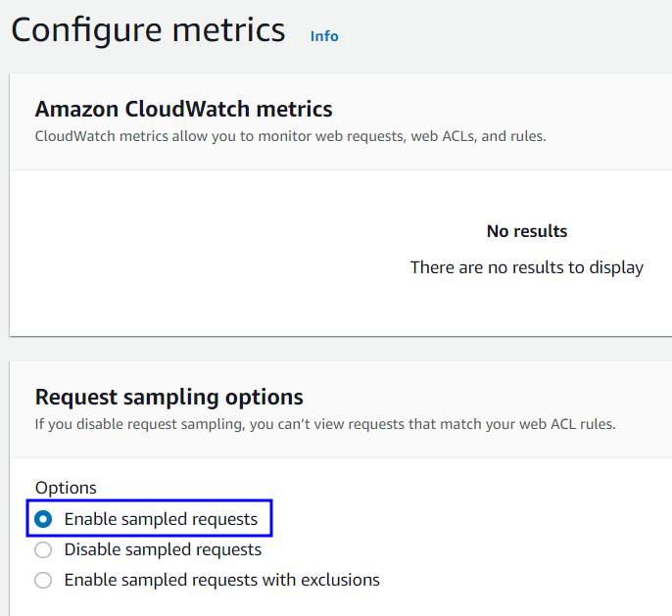The image size is (672, 616).
Task: Click 'Enable sampled requests with exclusions' label text
Action: point(221,580)
